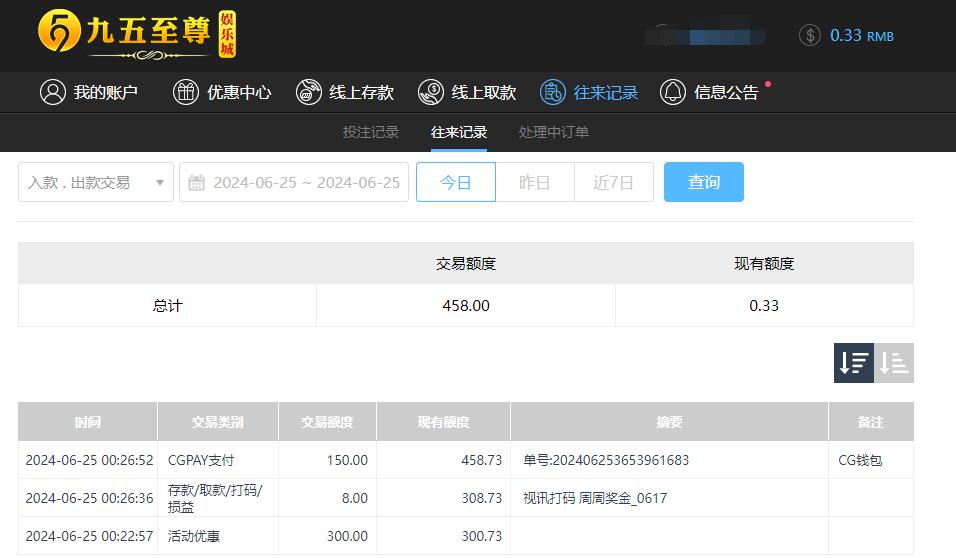Open 我的账户 menu
956x558 pixels.
89,92
